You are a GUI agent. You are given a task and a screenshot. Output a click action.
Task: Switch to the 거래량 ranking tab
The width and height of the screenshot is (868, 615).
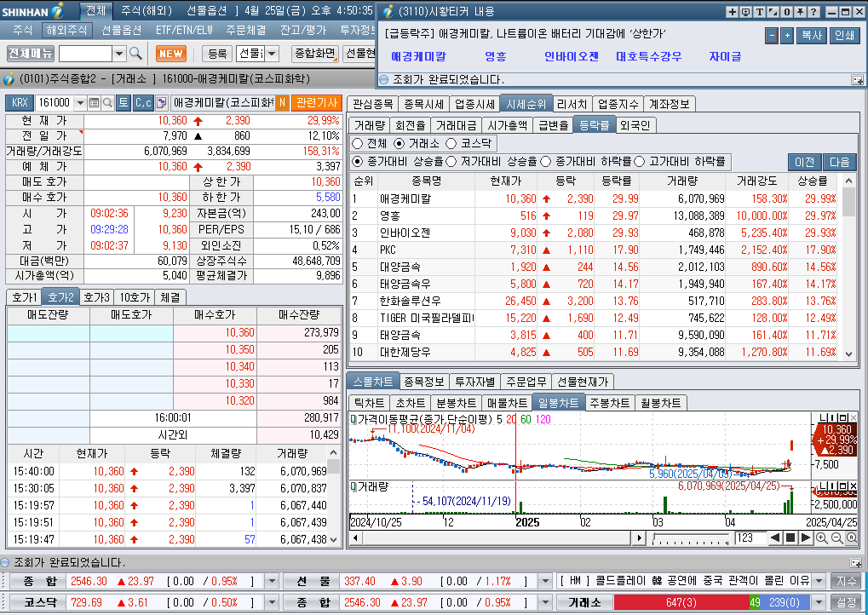[369, 126]
